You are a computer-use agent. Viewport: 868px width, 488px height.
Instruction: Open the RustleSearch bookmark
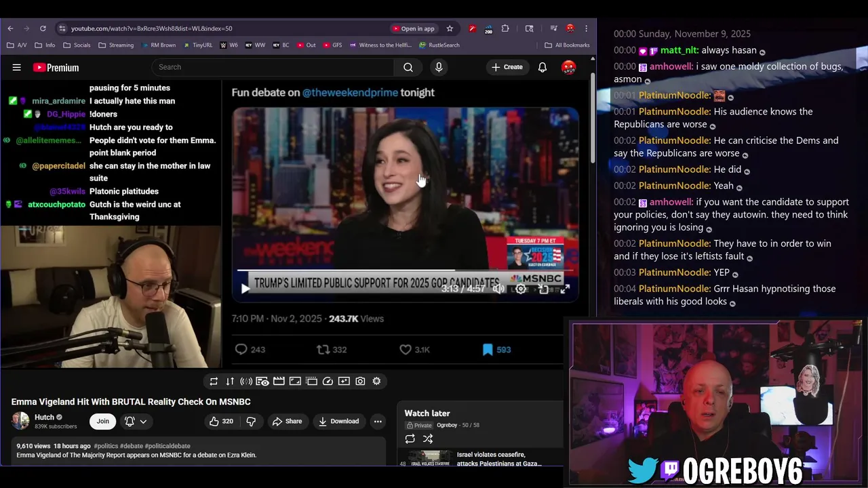click(439, 45)
